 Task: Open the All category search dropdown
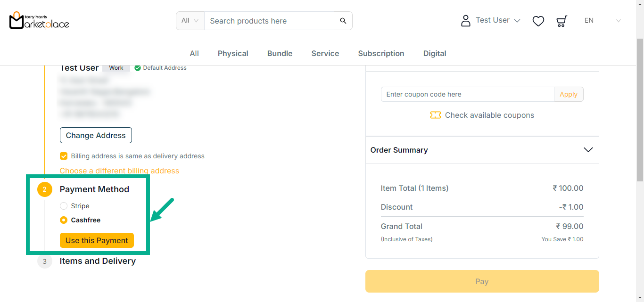(x=190, y=21)
